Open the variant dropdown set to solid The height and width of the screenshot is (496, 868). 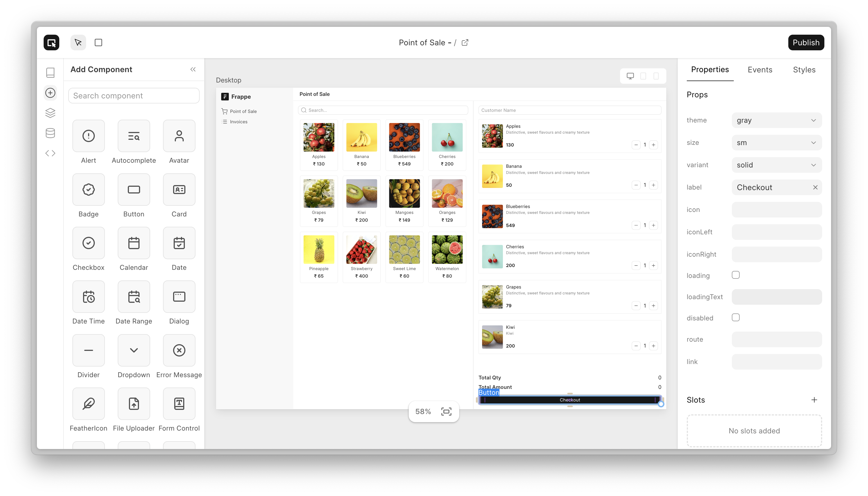pyautogui.click(x=777, y=165)
